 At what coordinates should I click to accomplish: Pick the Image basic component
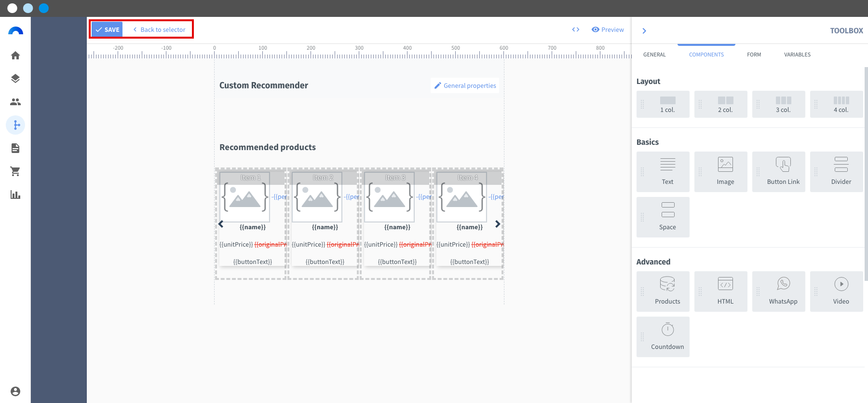721,172
